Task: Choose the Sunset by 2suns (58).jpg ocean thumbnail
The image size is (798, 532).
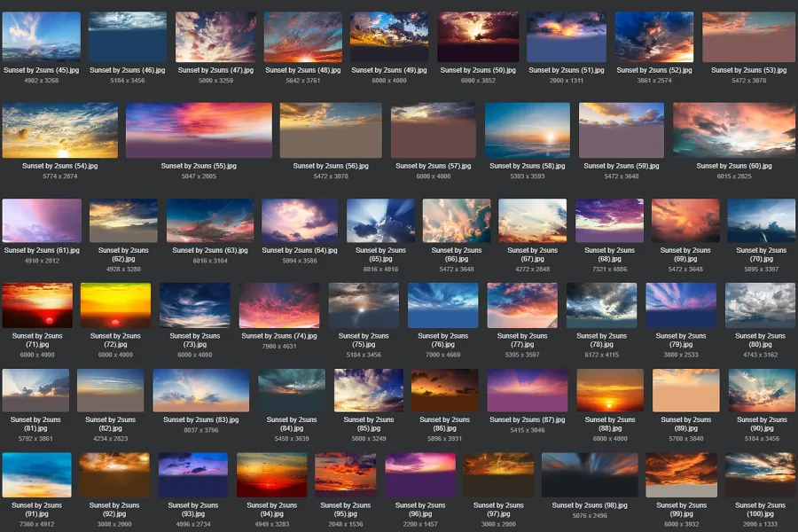Action: (x=527, y=130)
